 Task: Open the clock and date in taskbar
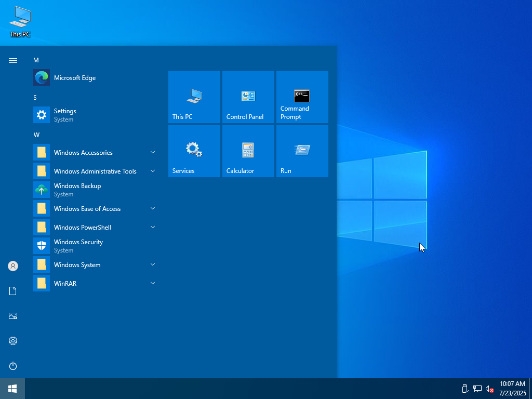tap(512, 389)
